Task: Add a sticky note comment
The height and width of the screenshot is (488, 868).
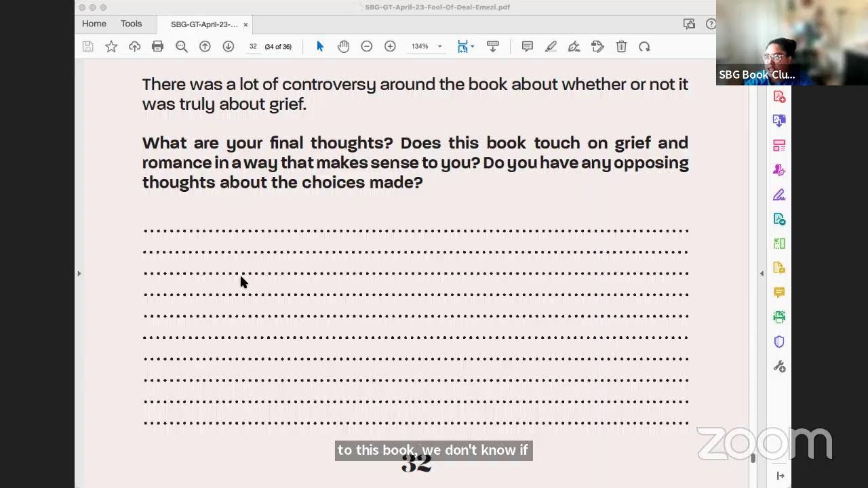Action: coord(527,46)
